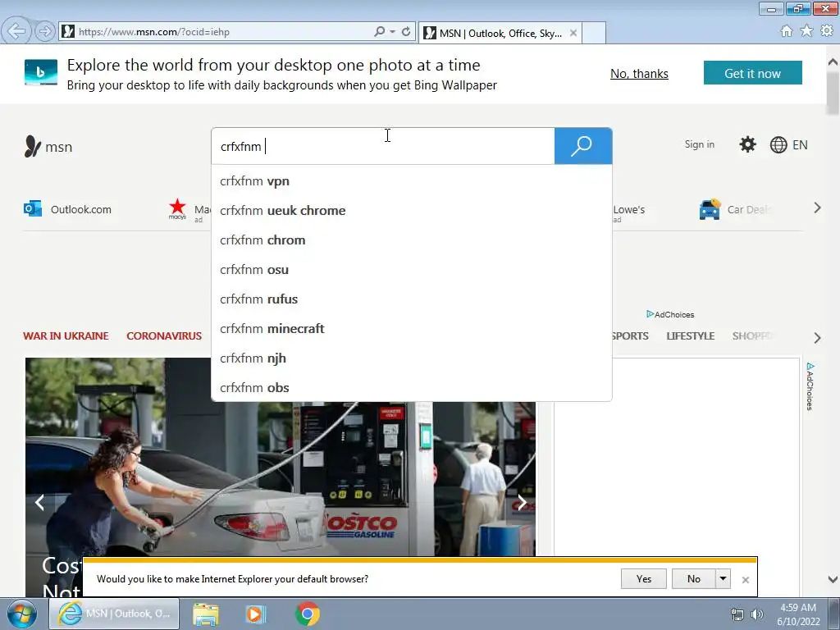Click the Sign in link
Viewport: 840px width, 630px height.
[699, 144]
